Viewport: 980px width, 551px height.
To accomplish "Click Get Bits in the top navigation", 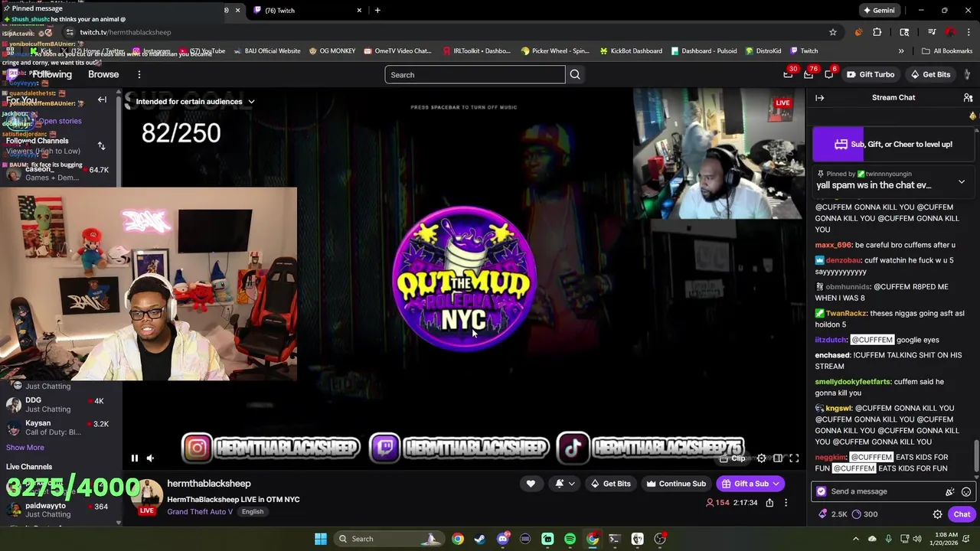I will coord(929,74).
